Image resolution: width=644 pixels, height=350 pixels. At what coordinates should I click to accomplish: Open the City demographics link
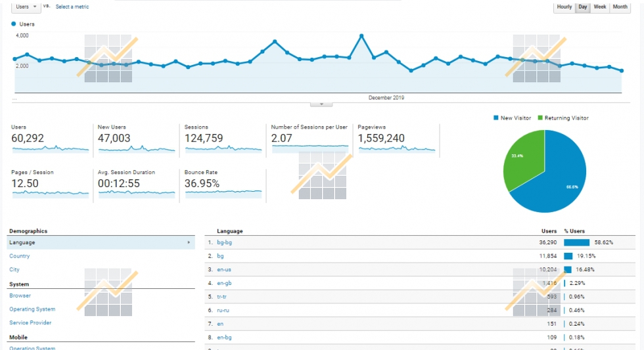(14, 270)
